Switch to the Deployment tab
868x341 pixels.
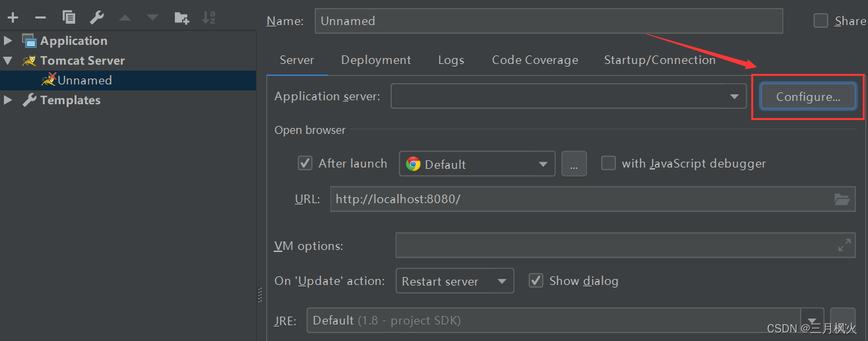pyautogui.click(x=376, y=60)
